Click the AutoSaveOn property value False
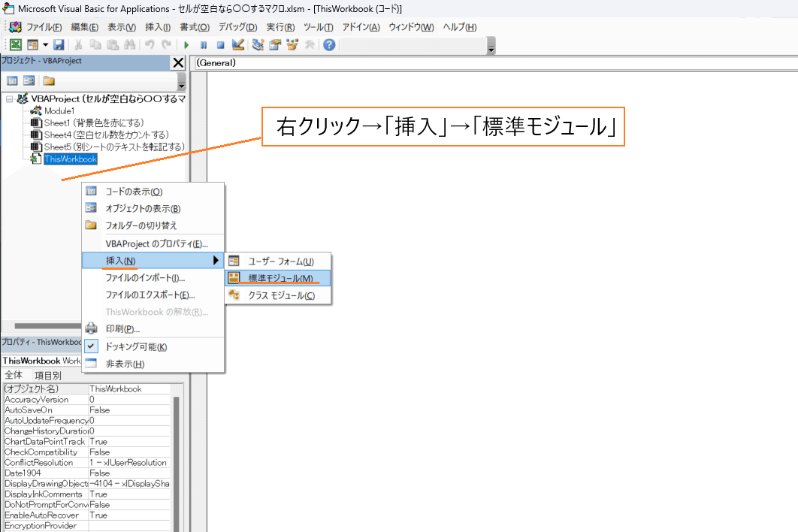Viewport: 798px width, 532px height. [x=129, y=410]
